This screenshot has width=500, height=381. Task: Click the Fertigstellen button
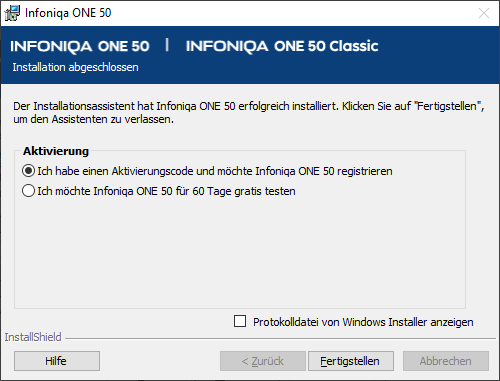tap(351, 361)
